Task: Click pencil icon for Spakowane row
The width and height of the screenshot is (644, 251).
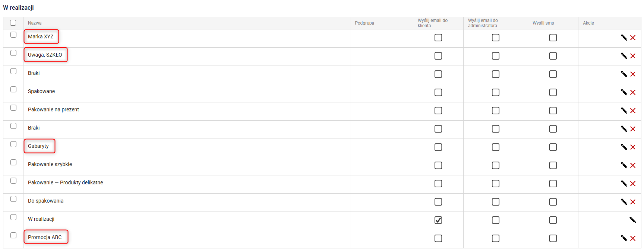Action: tap(624, 92)
